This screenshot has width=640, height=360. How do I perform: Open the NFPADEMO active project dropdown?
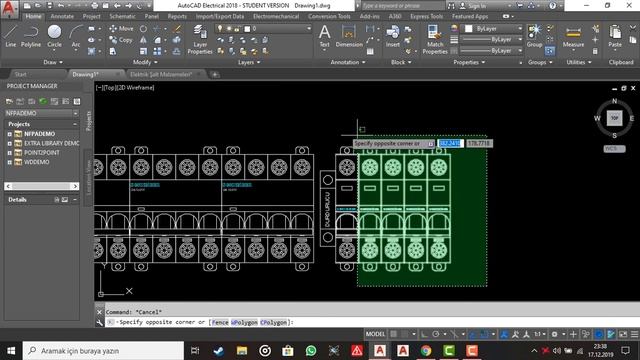click(42, 113)
